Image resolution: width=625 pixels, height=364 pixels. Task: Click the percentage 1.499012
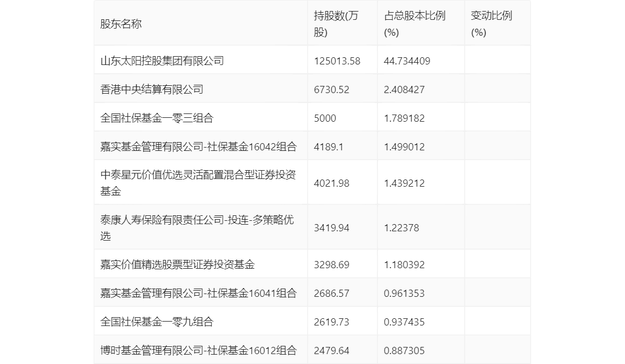[404, 147]
